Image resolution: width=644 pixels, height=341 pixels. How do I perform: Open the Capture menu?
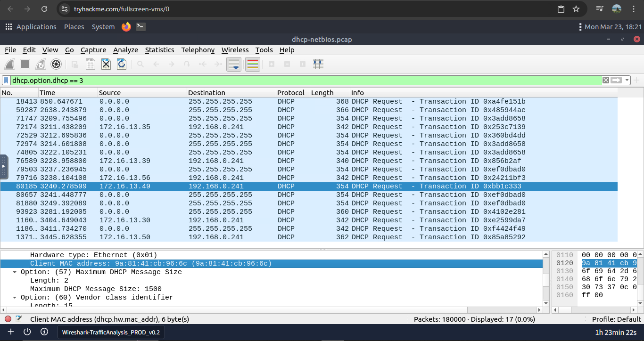pos(93,50)
